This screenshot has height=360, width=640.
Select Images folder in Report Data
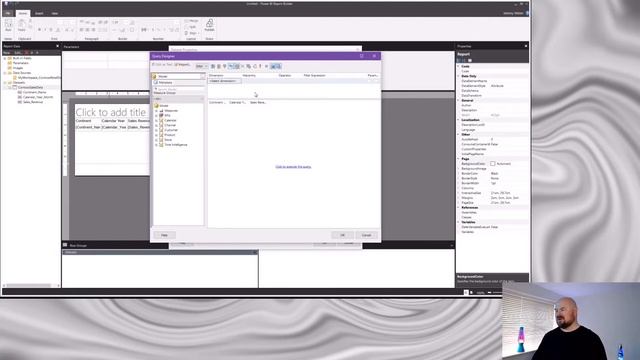pos(18,68)
